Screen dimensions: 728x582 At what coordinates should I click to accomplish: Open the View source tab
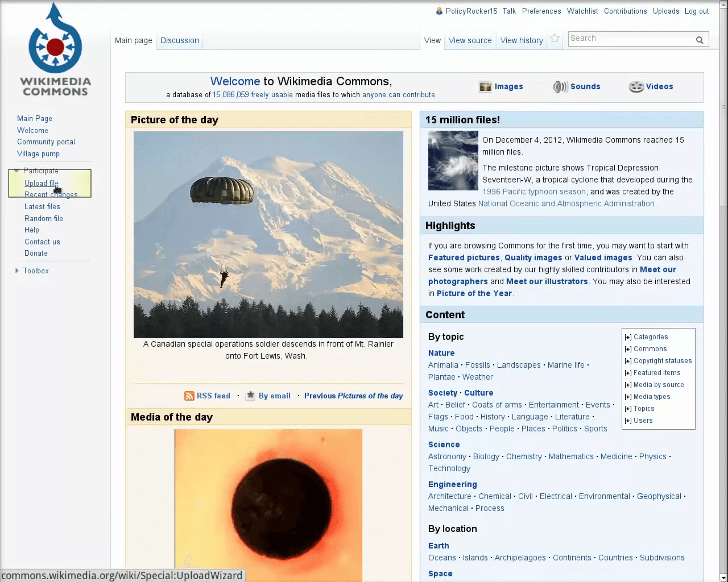pos(470,40)
